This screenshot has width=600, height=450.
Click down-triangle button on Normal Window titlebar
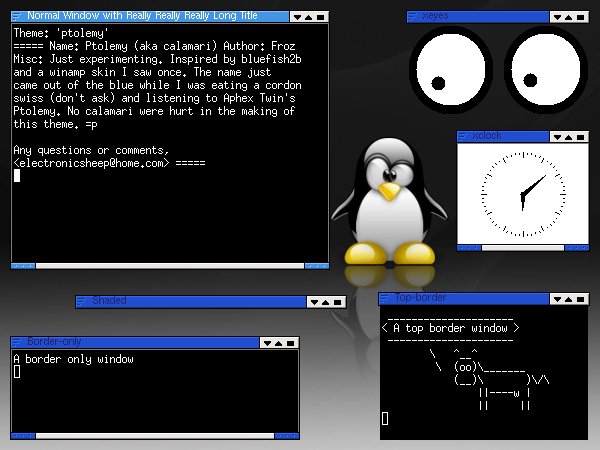pos(297,17)
